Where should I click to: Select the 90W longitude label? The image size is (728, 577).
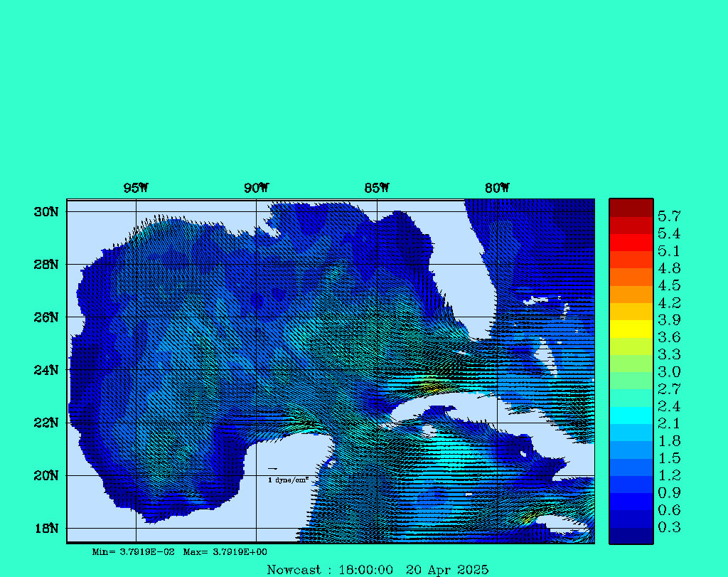(x=256, y=188)
